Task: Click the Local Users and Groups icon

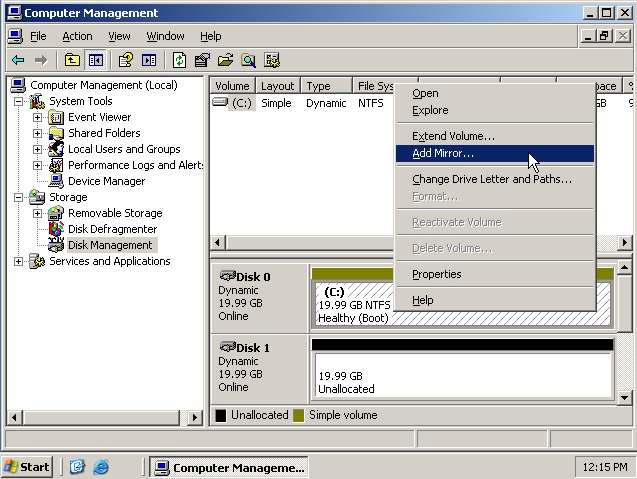Action: (x=56, y=149)
